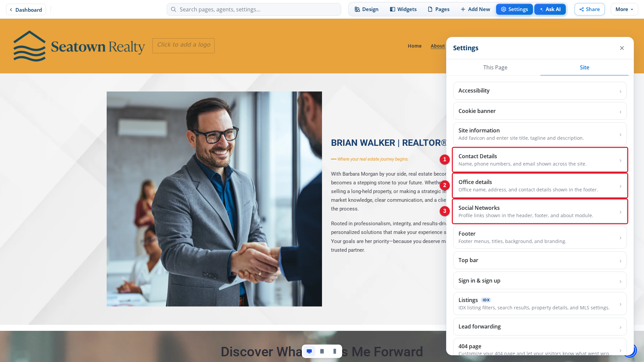Click the handshake photo of the realtor
This screenshot has height=362, width=644.
(x=214, y=199)
